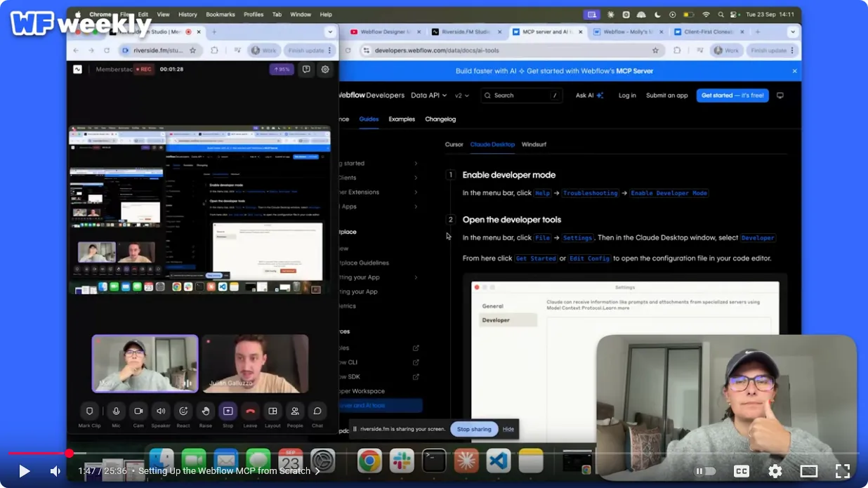Click Stop sharing button
This screenshot has width=868, height=488.
click(x=474, y=429)
